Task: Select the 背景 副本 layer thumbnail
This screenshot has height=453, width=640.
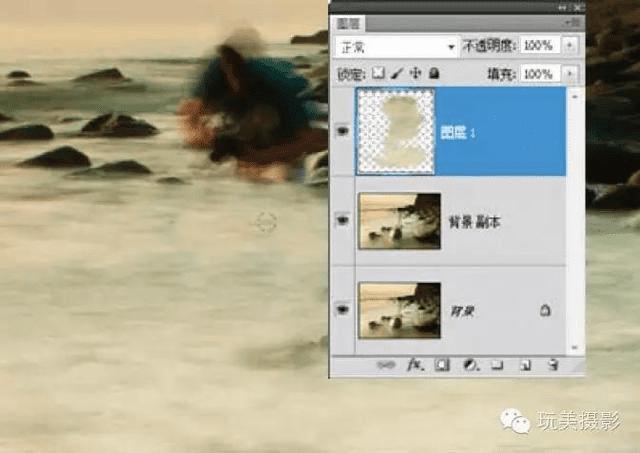Action: [x=400, y=221]
